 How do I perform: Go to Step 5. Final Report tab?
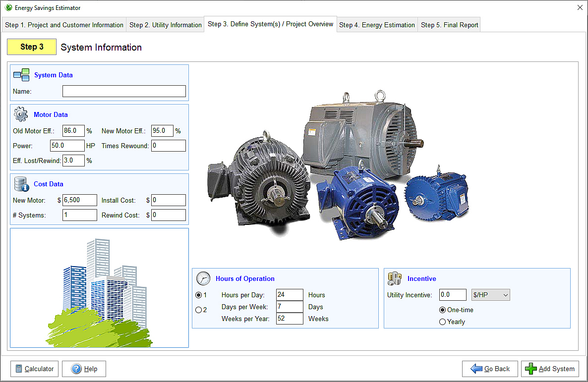[x=449, y=25]
